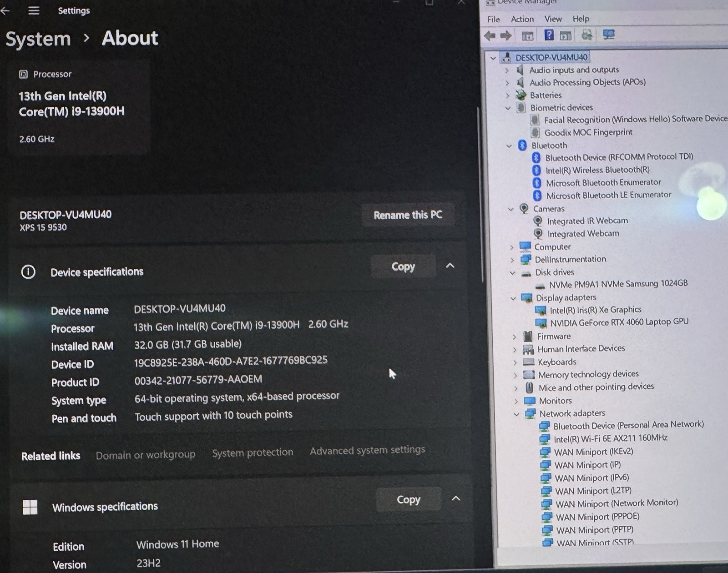
Task: Open the System protection link
Action: click(x=253, y=452)
